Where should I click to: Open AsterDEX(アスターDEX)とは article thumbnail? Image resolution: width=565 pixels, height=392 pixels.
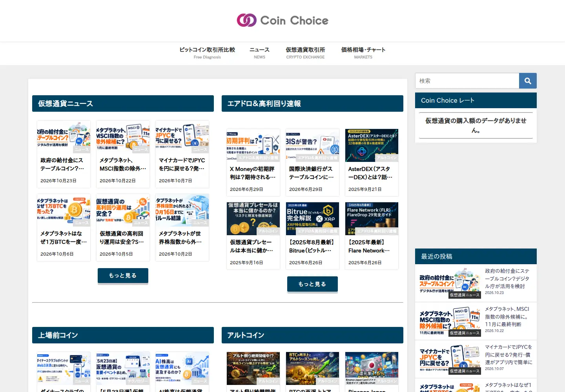coord(372,145)
